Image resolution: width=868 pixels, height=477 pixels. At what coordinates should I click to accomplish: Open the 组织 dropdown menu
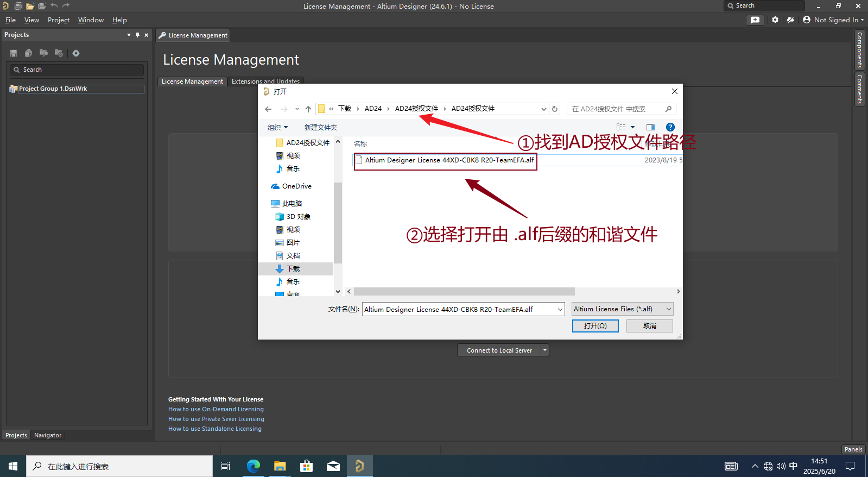277,127
